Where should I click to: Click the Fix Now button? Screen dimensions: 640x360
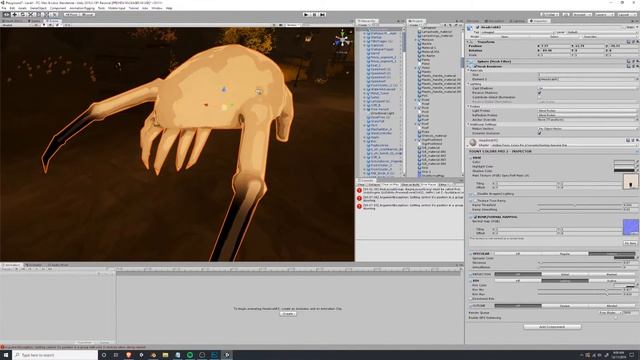coord(630,243)
